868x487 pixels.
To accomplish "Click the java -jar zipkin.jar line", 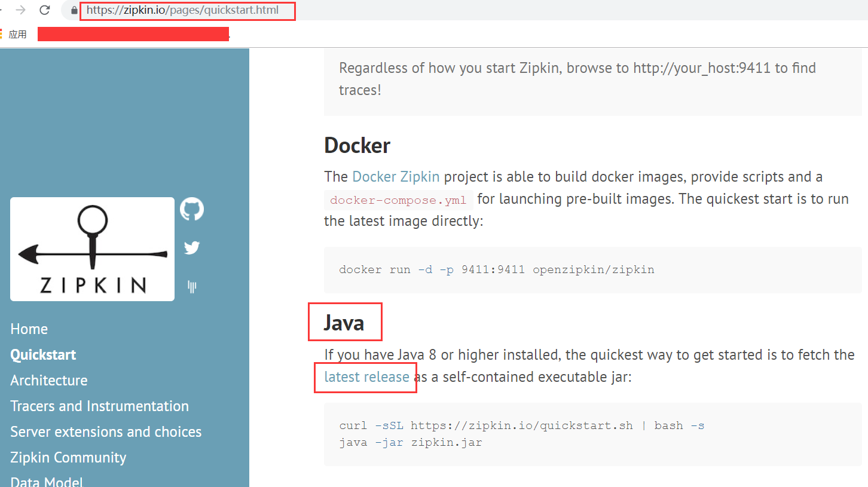I will click(x=410, y=443).
